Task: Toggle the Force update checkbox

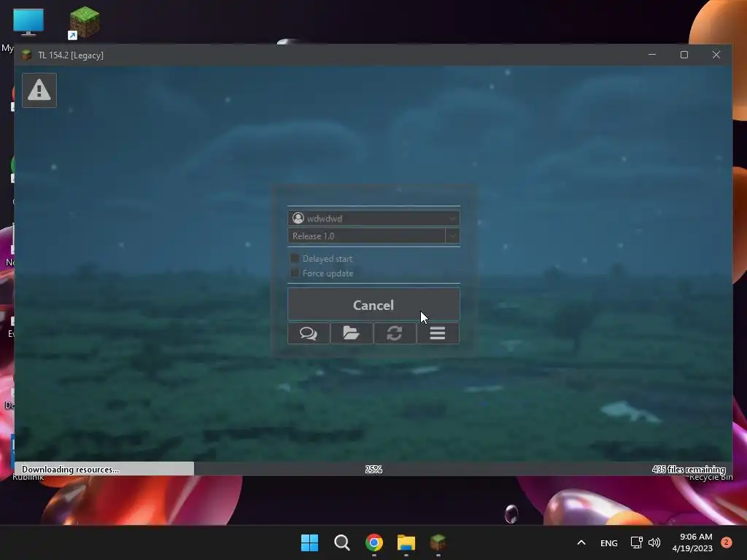Action: (295, 273)
